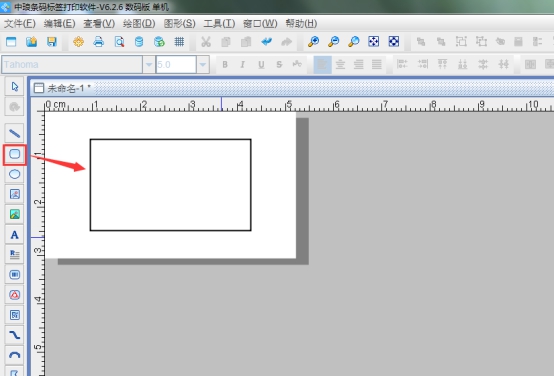Click the zoom in magnifier button
The height and width of the screenshot is (376, 554).
[313, 42]
